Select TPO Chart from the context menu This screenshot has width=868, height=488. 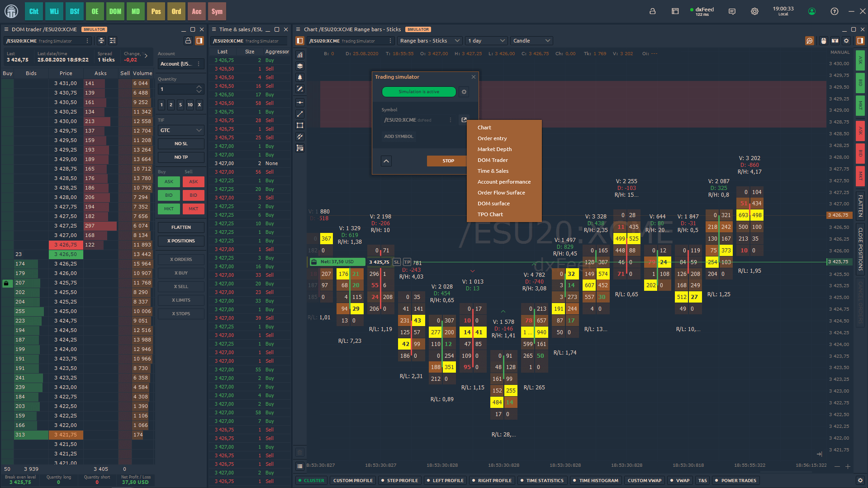pyautogui.click(x=504, y=214)
